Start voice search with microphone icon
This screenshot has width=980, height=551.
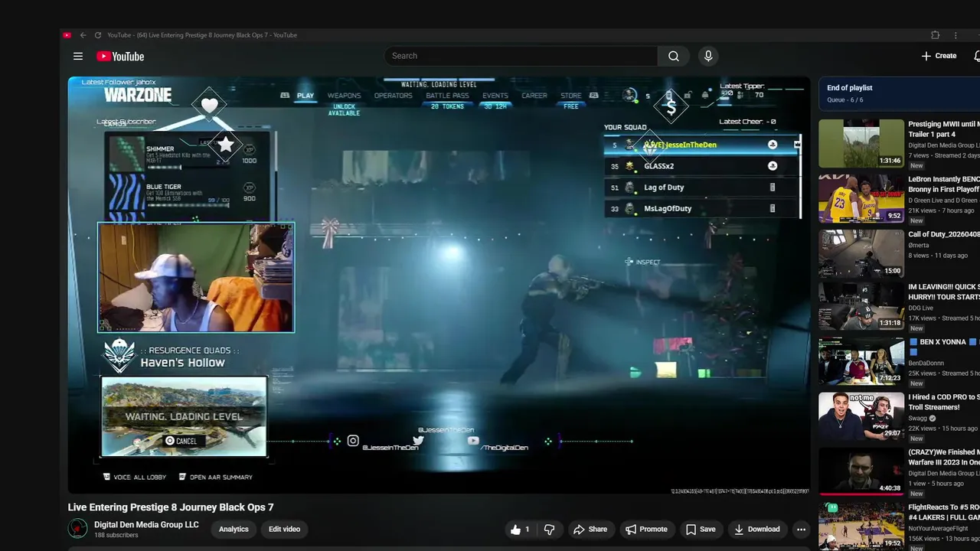coord(708,56)
